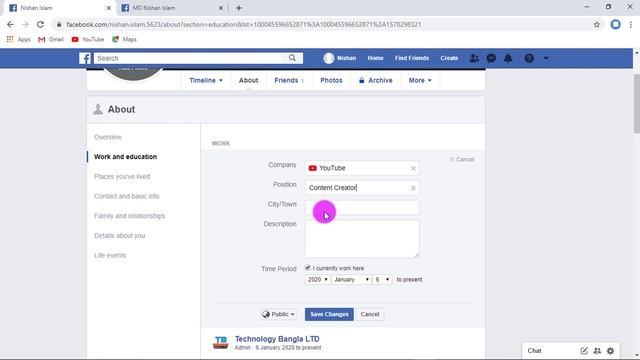Image resolution: width=640 pixels, height=360 pixels.
Task: Bookmark this page with star
Action: 597,24
